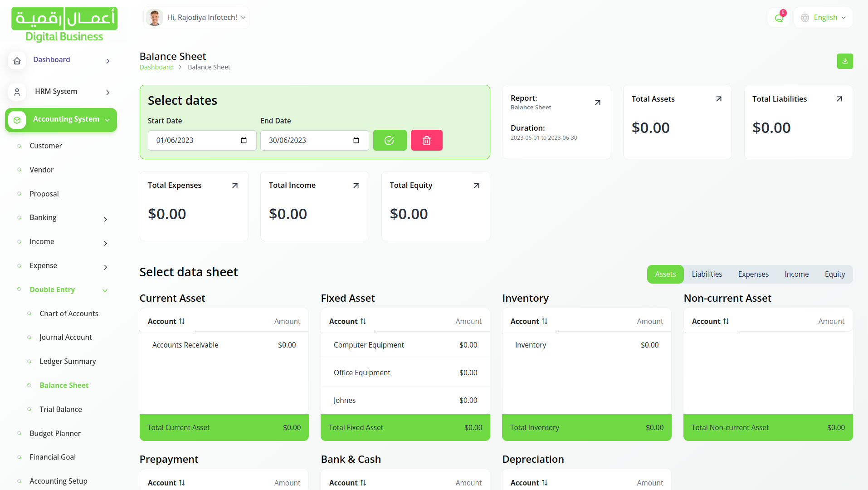Open the notifications chat icon
The image size is (868, 490).
(779, 18)
